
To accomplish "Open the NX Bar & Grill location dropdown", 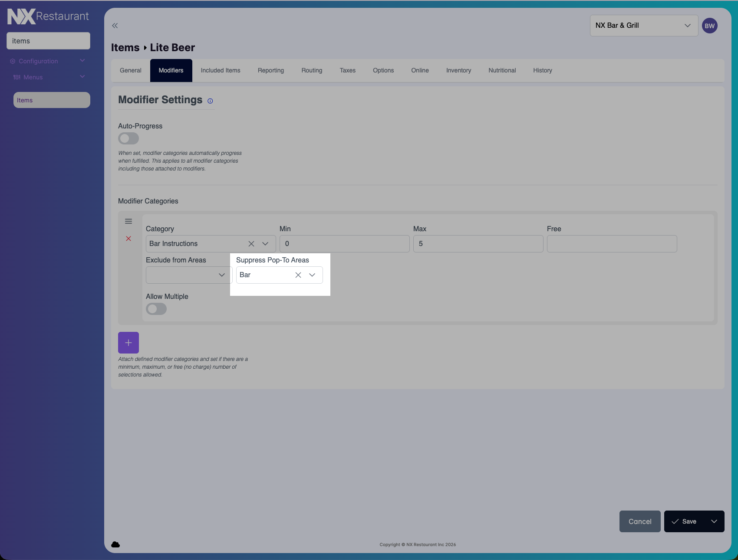I will (x=643, y=26).
